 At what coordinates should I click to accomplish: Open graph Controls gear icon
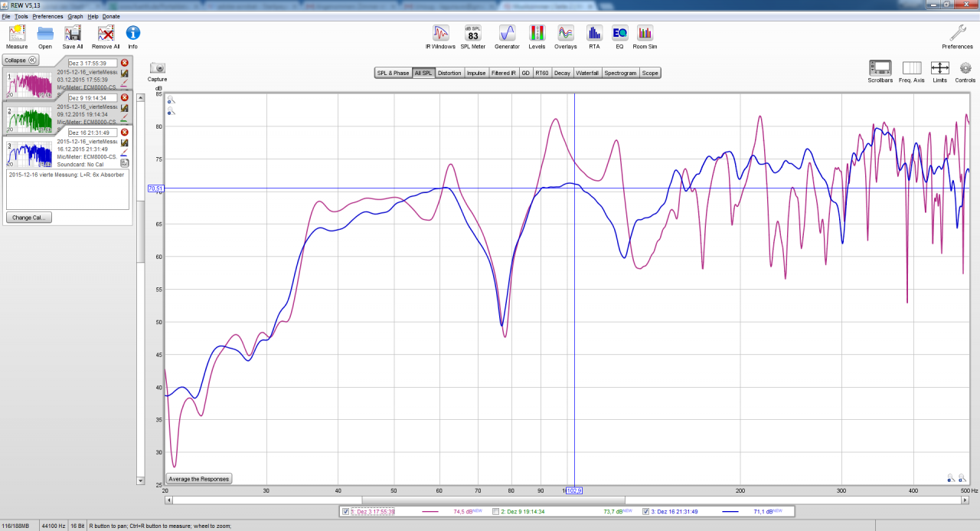click(x=965, y=67)
